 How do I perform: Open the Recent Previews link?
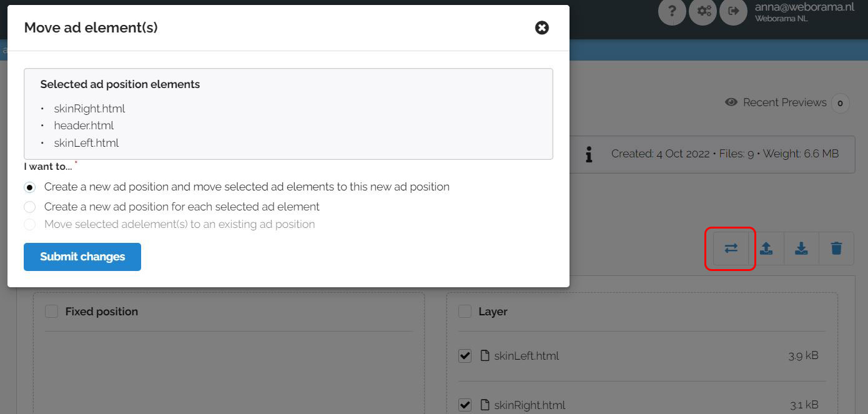(784, 102)
